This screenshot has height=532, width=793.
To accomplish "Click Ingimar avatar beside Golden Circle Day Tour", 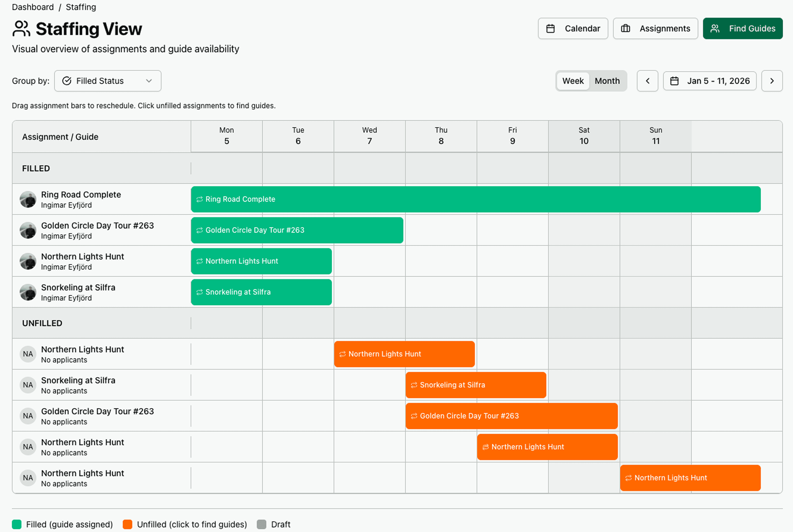I will click(28, 230).
